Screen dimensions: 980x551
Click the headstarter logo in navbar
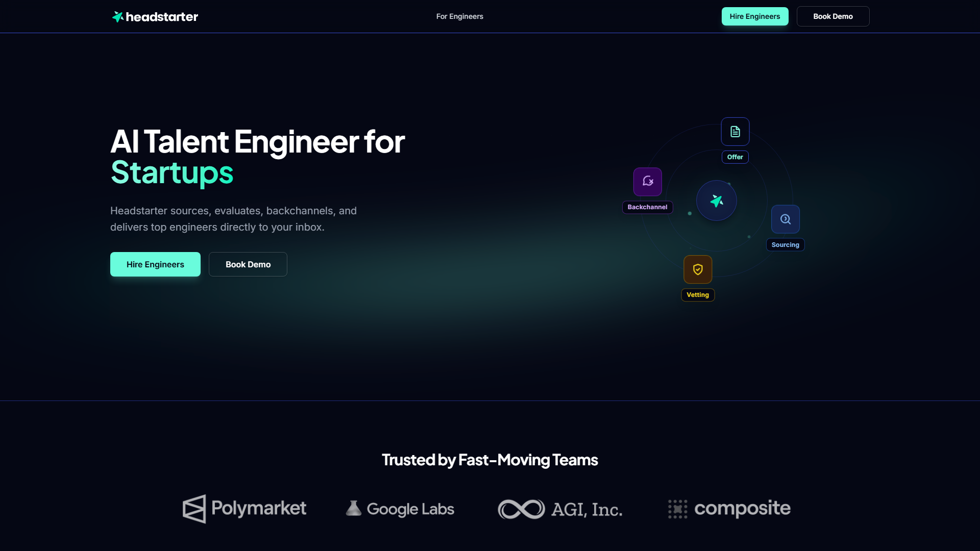click(x=155, y=17)
